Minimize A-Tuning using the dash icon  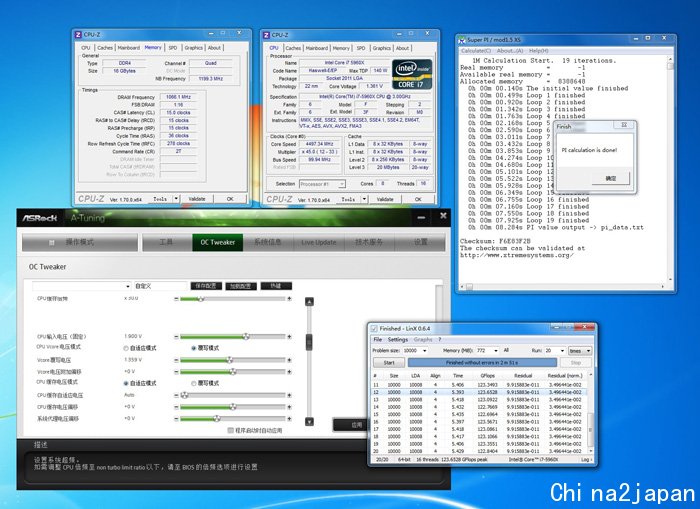[421, 217]
